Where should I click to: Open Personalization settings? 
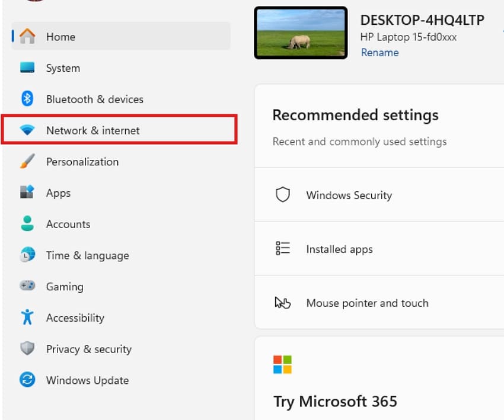[x=121, y=161]
